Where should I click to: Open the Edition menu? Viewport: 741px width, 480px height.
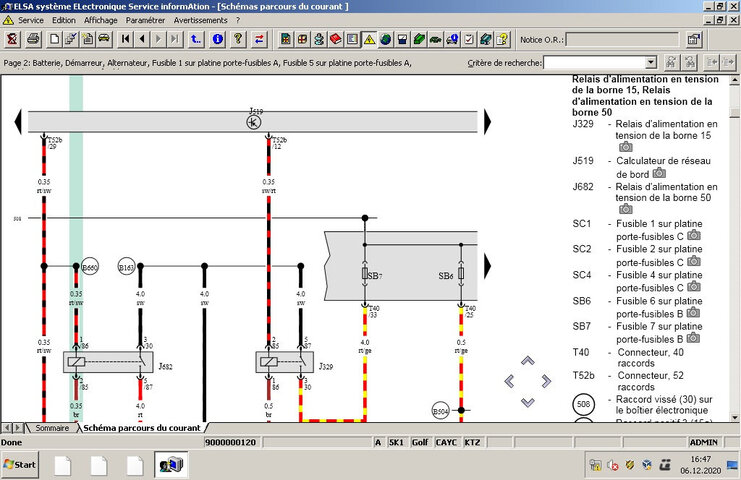click(x=64, y=20)
